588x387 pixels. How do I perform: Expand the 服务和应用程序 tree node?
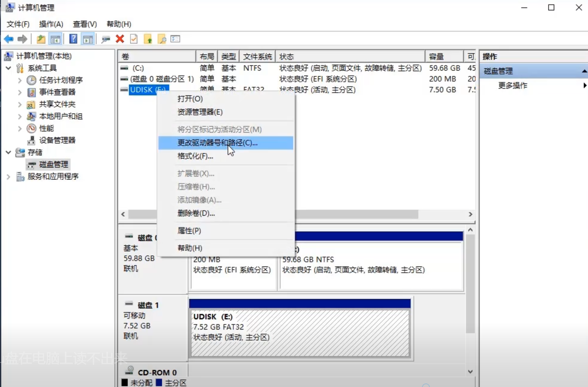[8, 177]
